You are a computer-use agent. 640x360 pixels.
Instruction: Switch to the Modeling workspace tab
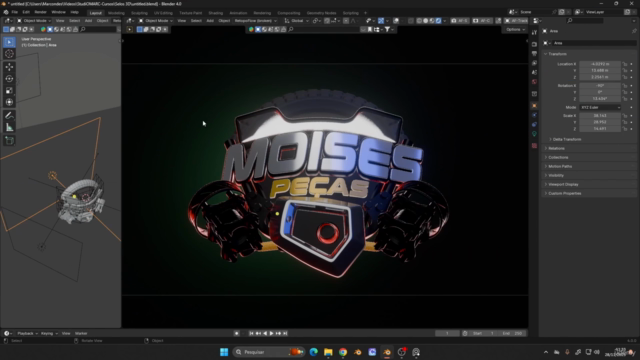pos(116,13)
